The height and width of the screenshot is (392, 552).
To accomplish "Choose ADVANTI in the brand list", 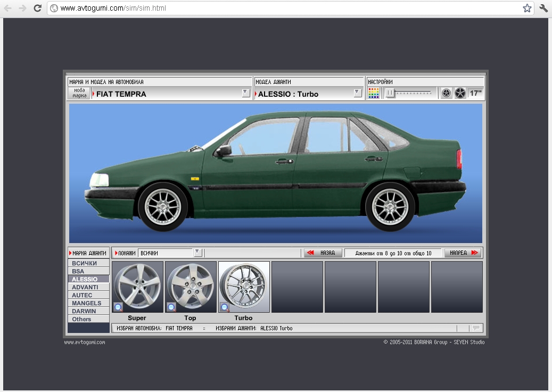I will 88,287.
